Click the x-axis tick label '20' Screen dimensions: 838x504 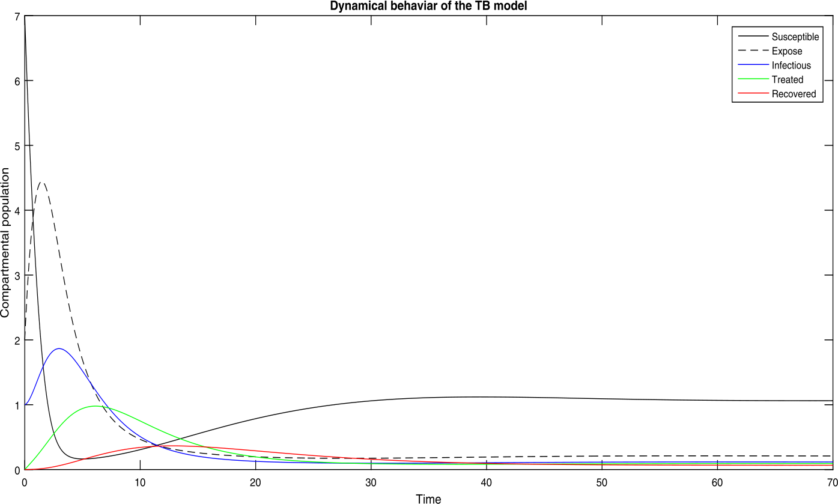[255, 482]
